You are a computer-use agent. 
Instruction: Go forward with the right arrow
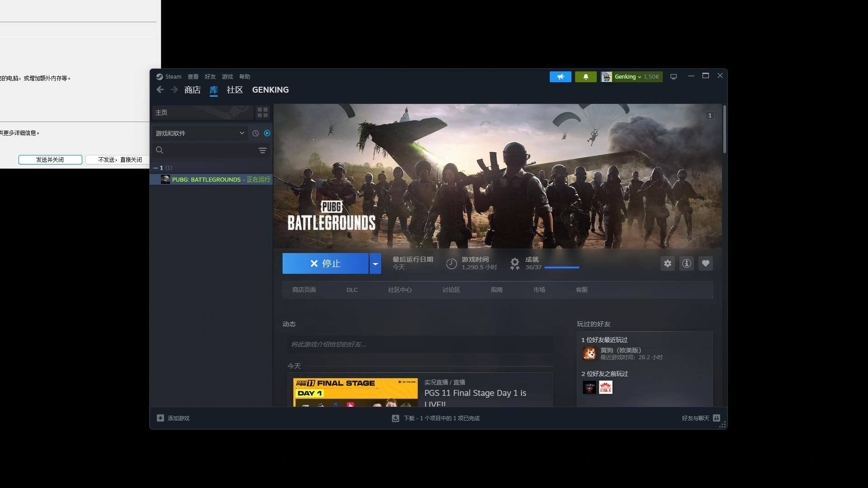coord(174,90)
